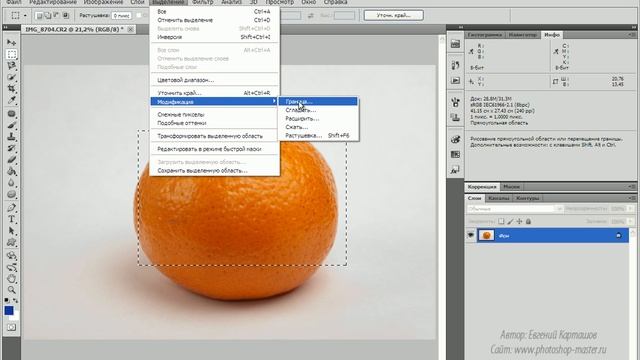Select the 3D Object Rotate tool

(x=11, y=256)
